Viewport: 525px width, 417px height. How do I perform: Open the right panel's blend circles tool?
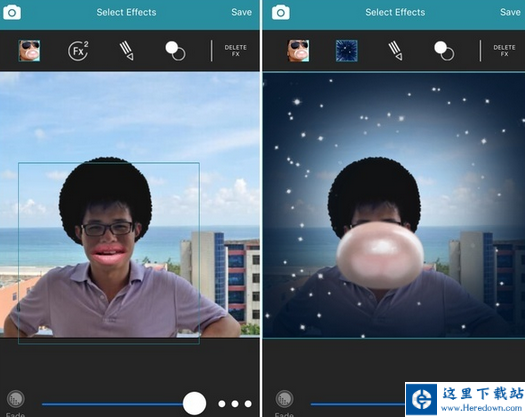(444, 51)
